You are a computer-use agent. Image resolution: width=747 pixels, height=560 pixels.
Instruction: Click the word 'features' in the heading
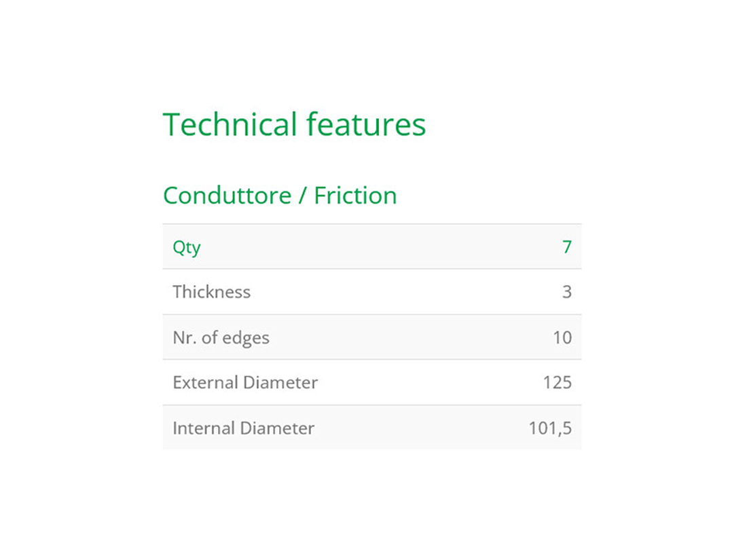pos(366,125)
